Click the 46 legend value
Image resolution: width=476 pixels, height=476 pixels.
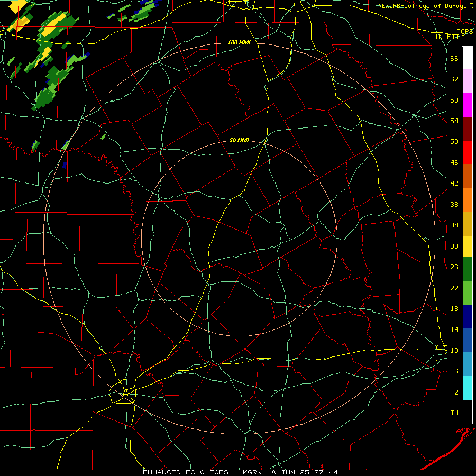click(454, 163)
